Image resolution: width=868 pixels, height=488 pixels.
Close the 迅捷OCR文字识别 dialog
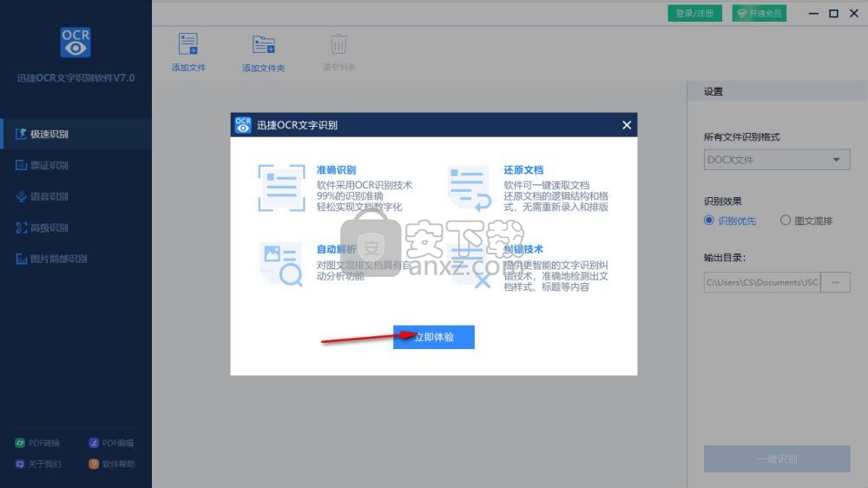tap(626, 125)
